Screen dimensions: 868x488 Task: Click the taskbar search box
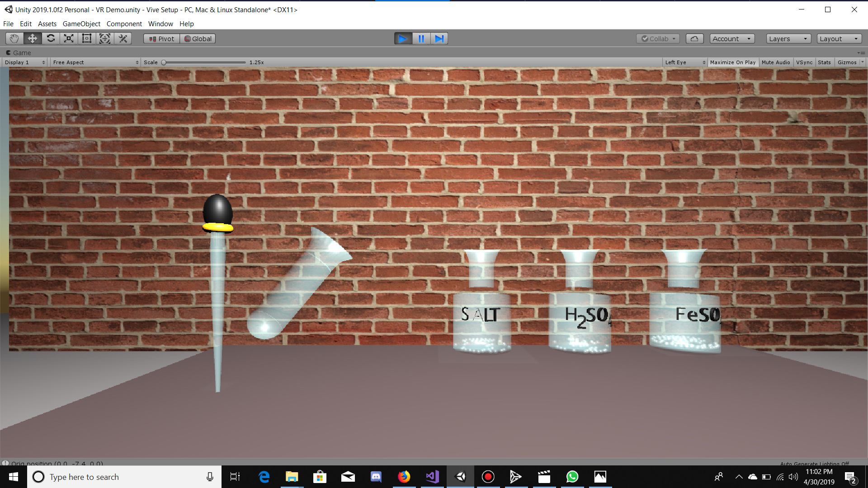[x=124, y=477]
